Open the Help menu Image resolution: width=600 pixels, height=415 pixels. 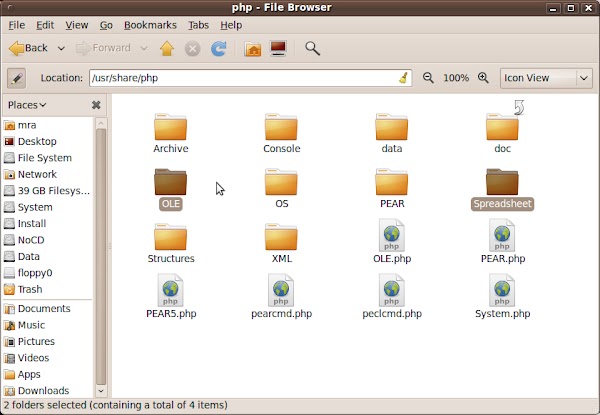231,25
